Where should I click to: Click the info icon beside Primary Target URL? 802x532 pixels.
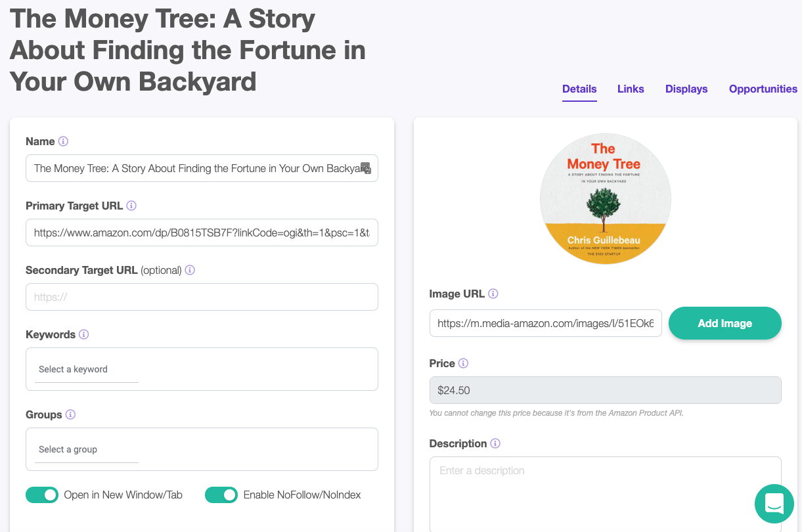click(131, 206)
